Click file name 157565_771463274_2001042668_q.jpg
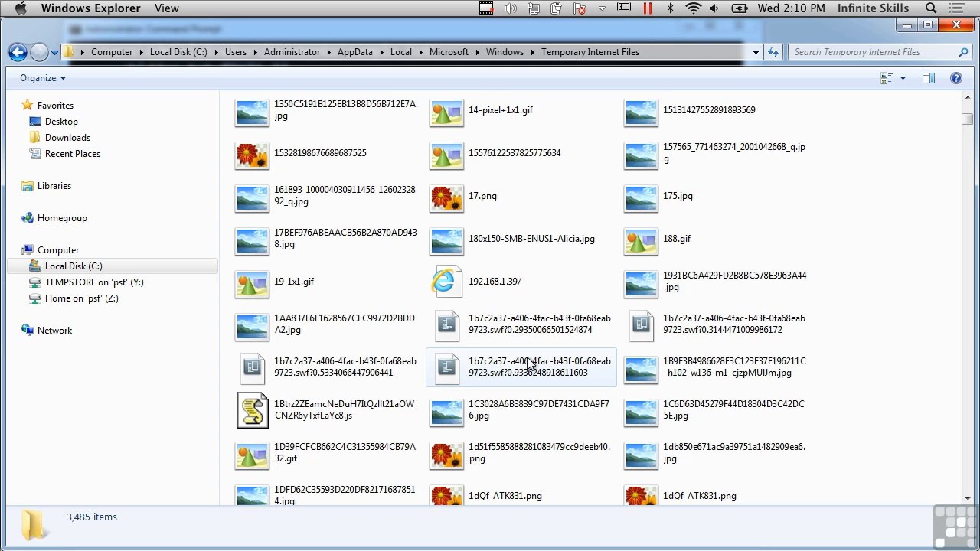This screenshot has width=980, height=551. pos(734,153)
